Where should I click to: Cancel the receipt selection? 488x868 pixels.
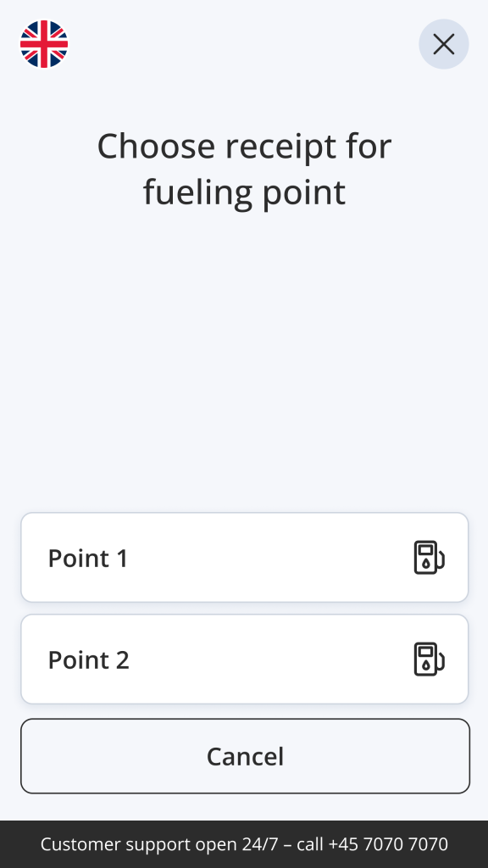click(x=245, y=756)
